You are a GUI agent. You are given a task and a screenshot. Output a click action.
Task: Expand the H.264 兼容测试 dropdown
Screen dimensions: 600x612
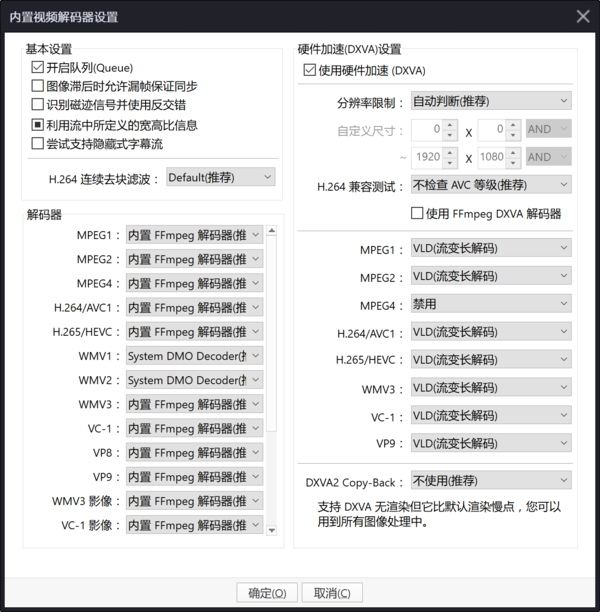tap(490, 185)
